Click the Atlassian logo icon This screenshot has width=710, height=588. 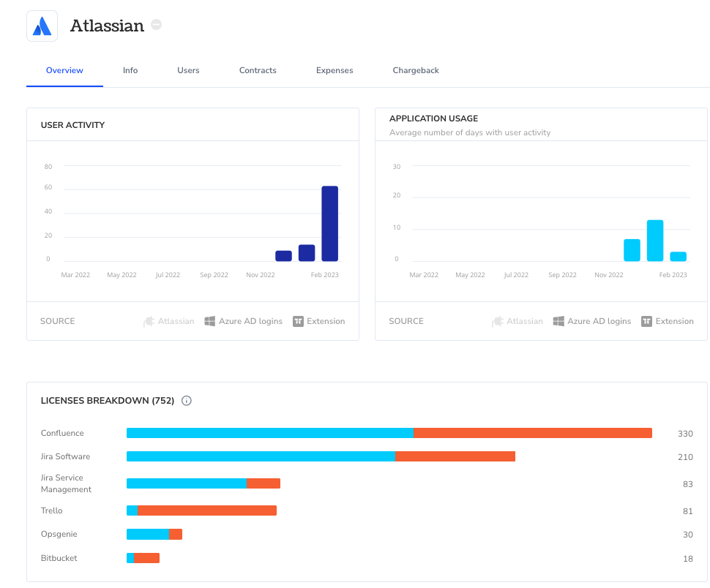(42, 26)
